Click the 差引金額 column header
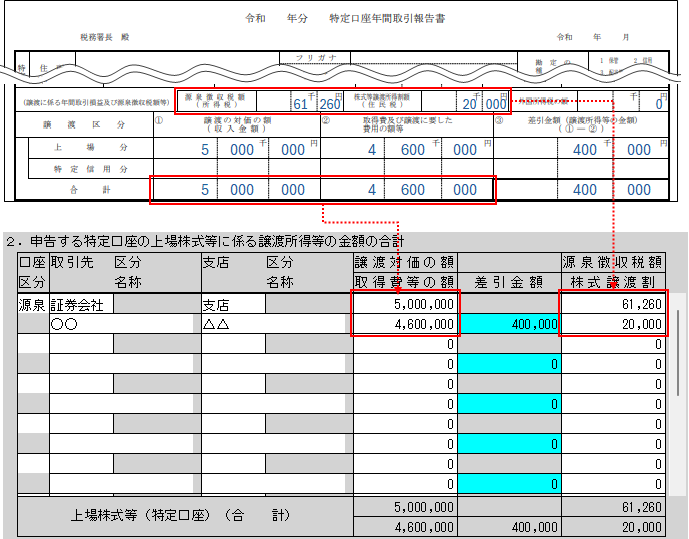The height and width of the screenshot is (539, 689). point(509,282)
